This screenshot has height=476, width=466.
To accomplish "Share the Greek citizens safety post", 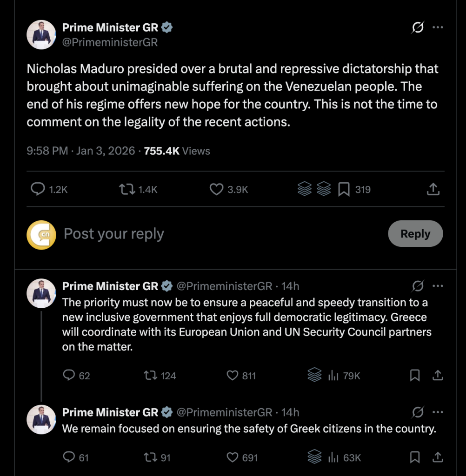I will (x=438, y=457).
